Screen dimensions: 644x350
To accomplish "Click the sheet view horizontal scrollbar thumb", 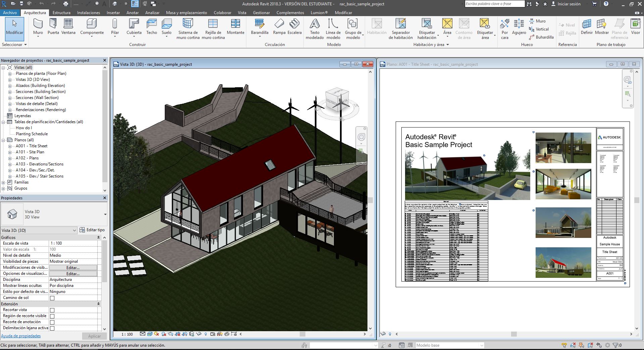I will [x=513, y=334].
